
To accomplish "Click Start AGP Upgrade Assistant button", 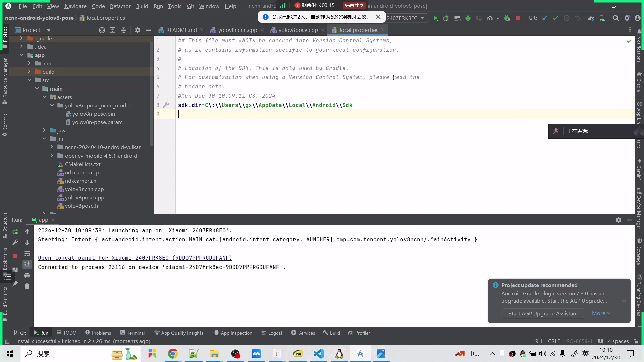I will click(x=543, y=313).
